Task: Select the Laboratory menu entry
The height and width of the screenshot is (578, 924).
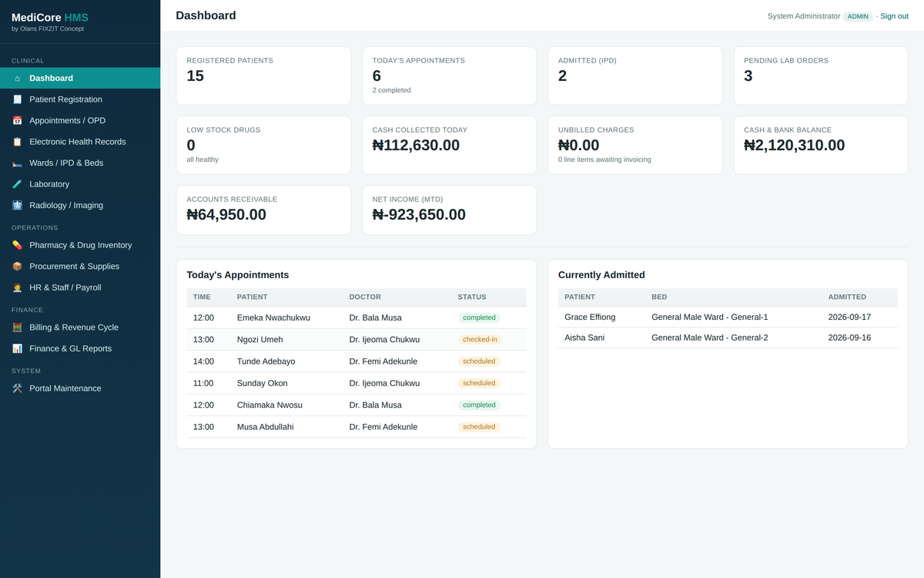Action: (80, 184)
